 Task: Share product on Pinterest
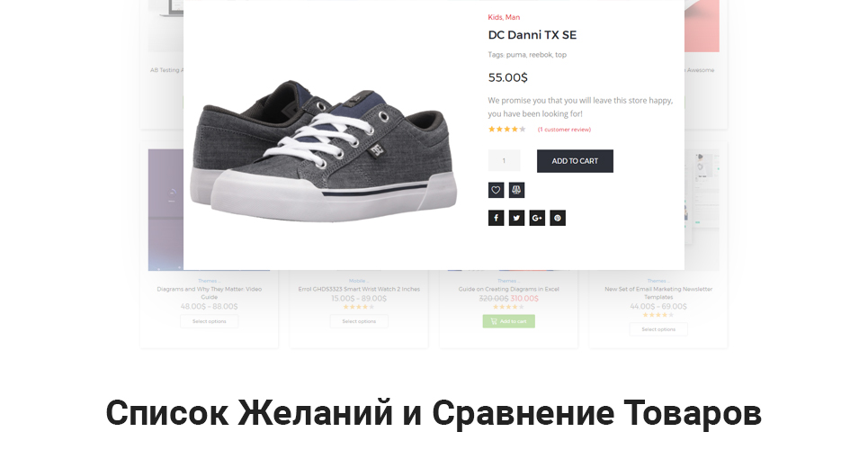tap(558, 218)
